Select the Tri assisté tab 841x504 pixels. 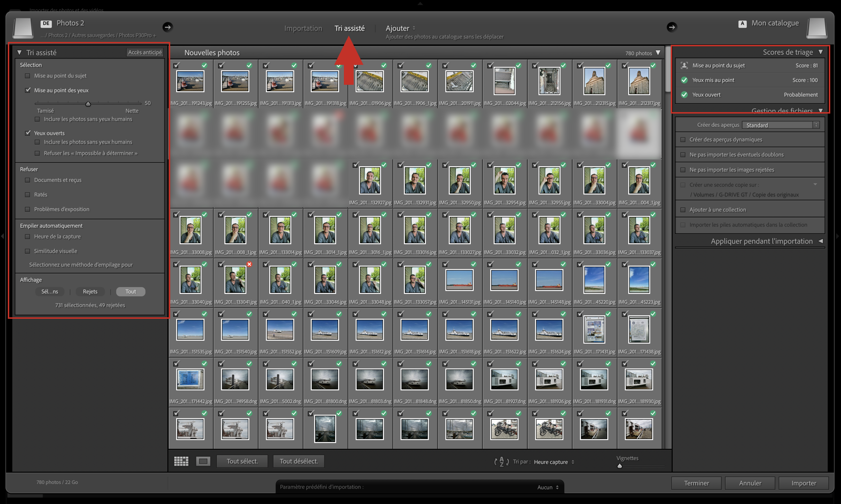coord(349,28)
